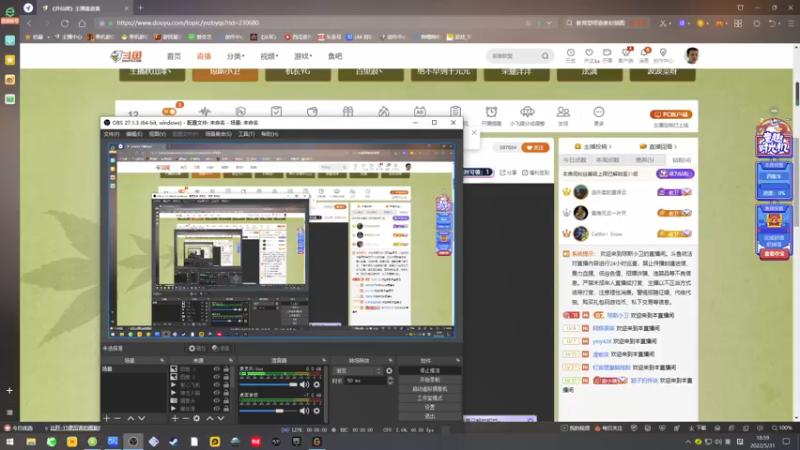This screenshot has height=450, width=800.
Task: Move the scene up in Scenes list
Action: 131,418
